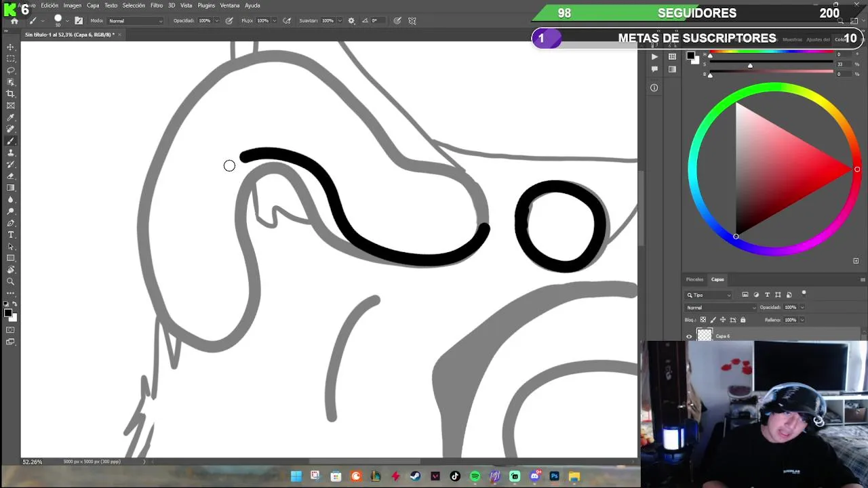The width and height of the screenshot is (868, 488).
Task: Select the Crop tool
Action: tap(11, 94)
